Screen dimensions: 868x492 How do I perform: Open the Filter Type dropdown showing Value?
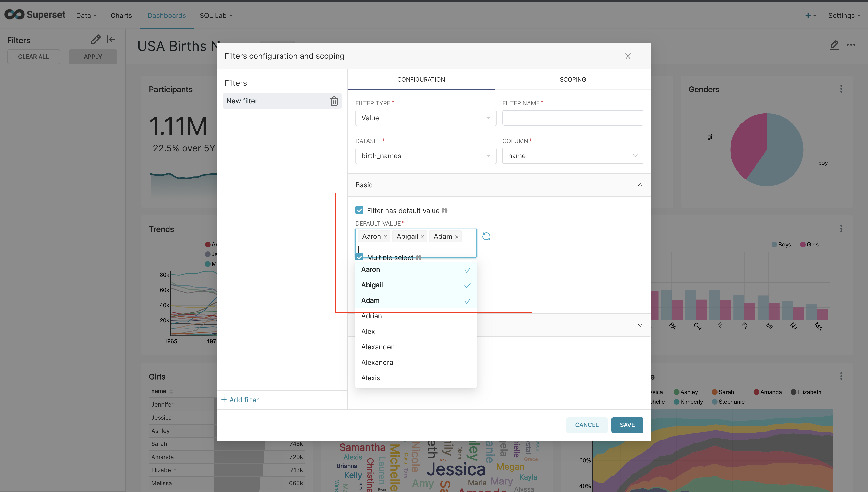click(x=425, y=118)
